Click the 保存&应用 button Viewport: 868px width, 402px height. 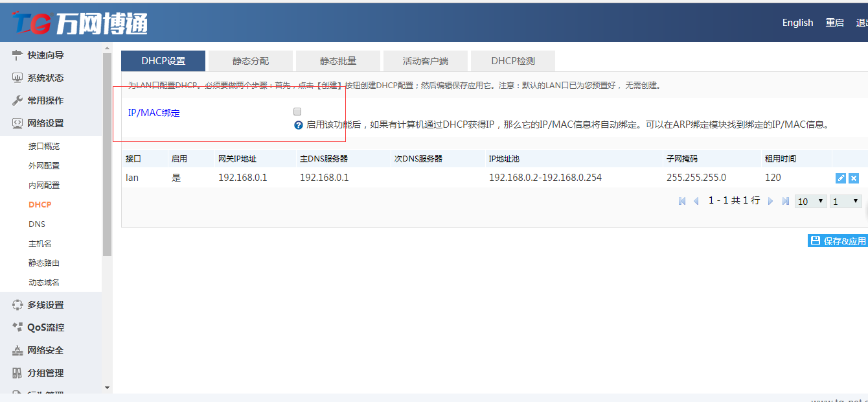point(838,241)
